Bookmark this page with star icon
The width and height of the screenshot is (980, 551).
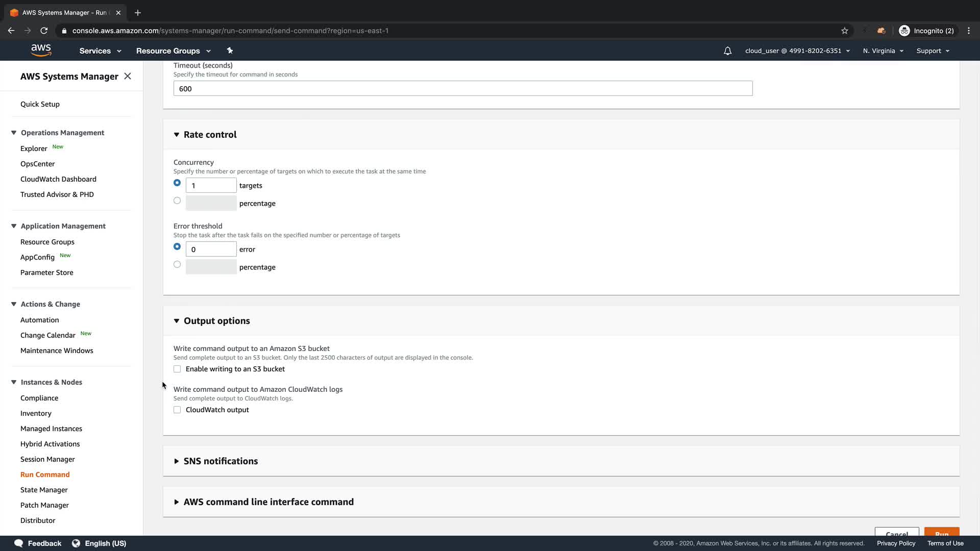(x=845, y=31)
